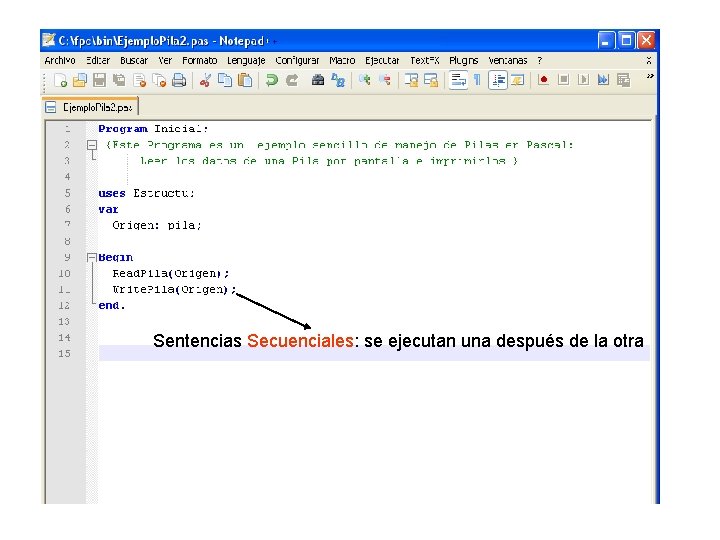
Task: Cut selection with the scissors icon
Action: click(x=205, y=80)
